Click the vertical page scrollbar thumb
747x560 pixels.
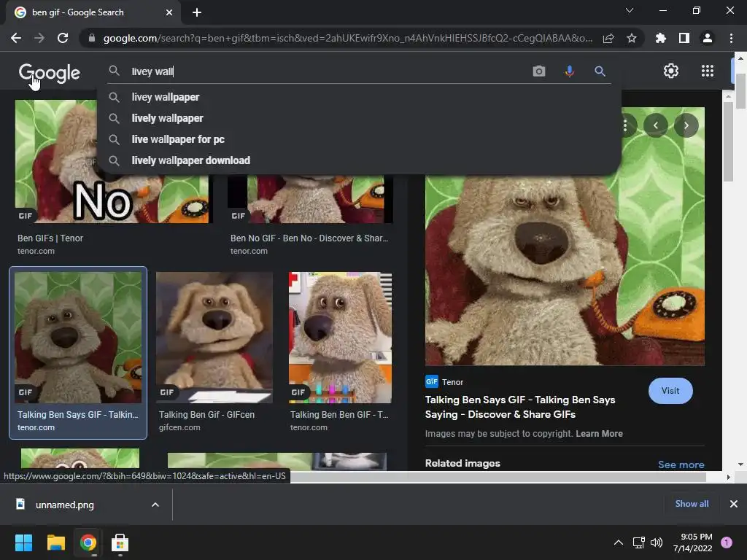point(740,93)
